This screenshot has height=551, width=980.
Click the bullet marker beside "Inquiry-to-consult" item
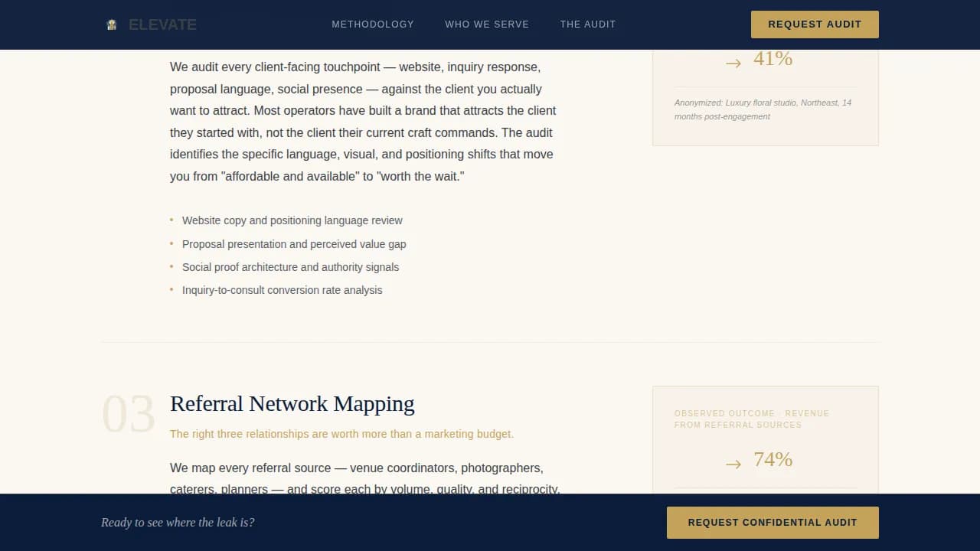171,289
